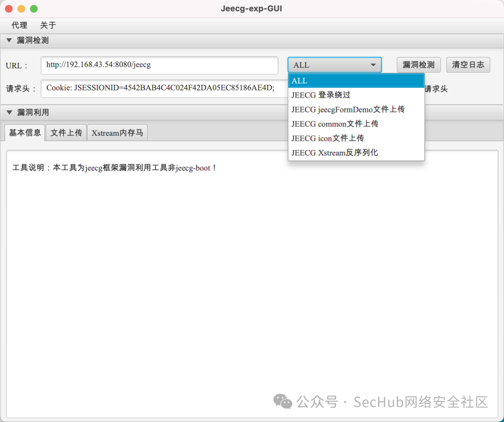504x422 pixels.
Task: Choose JEECG jeecgFormDemo文件上传 option
Action: tap(356, 109)
